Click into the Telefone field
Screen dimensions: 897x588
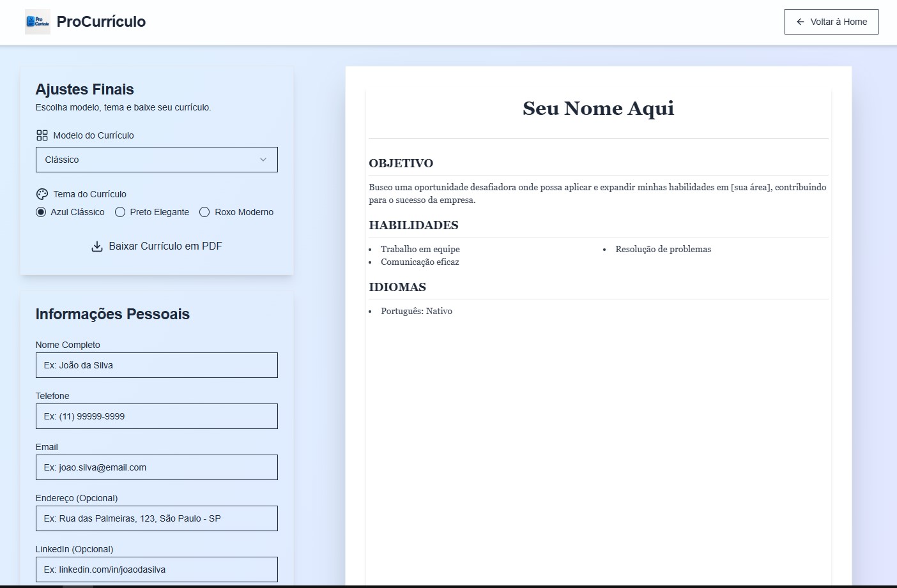[156, 416]
